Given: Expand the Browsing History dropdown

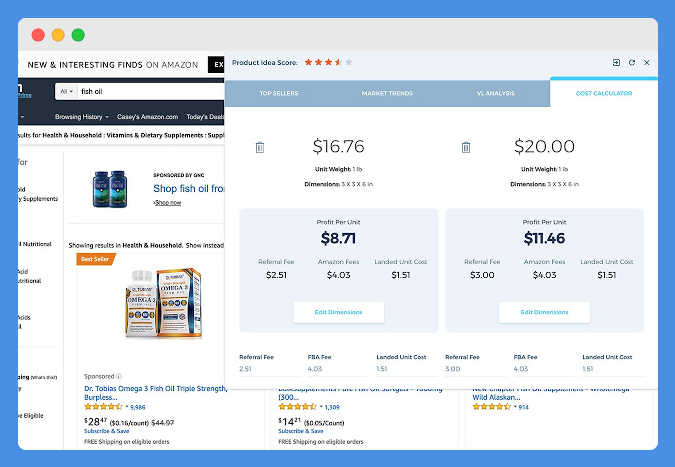Looking at the screenshot, I should (82, 117).
